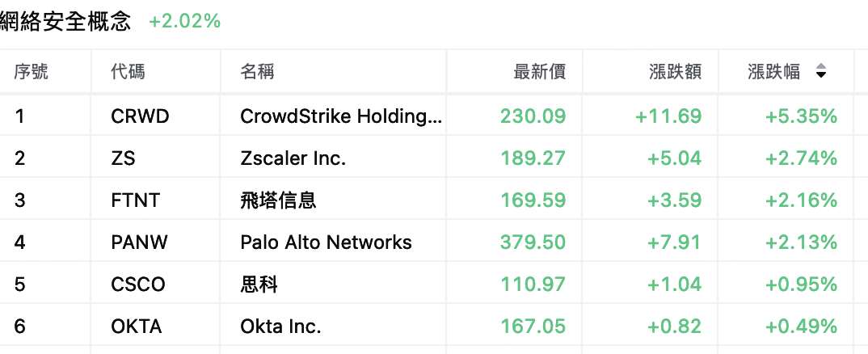The width and height of the screenshot is (868, 354).
Task: Select the FTNT ticker code
Action: 136,200
